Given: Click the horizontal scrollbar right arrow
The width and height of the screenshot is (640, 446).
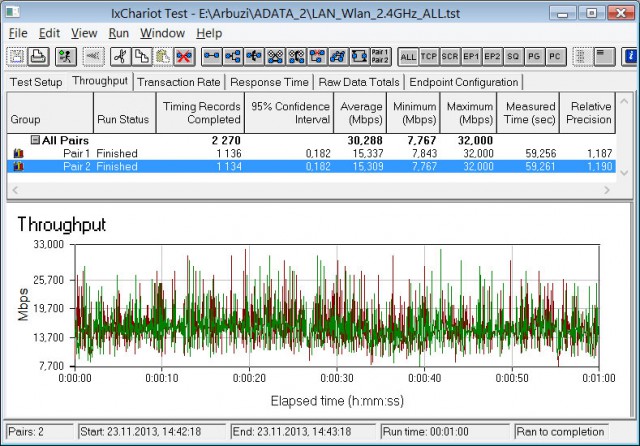Looking at the screenshot, I should [607, 190].
